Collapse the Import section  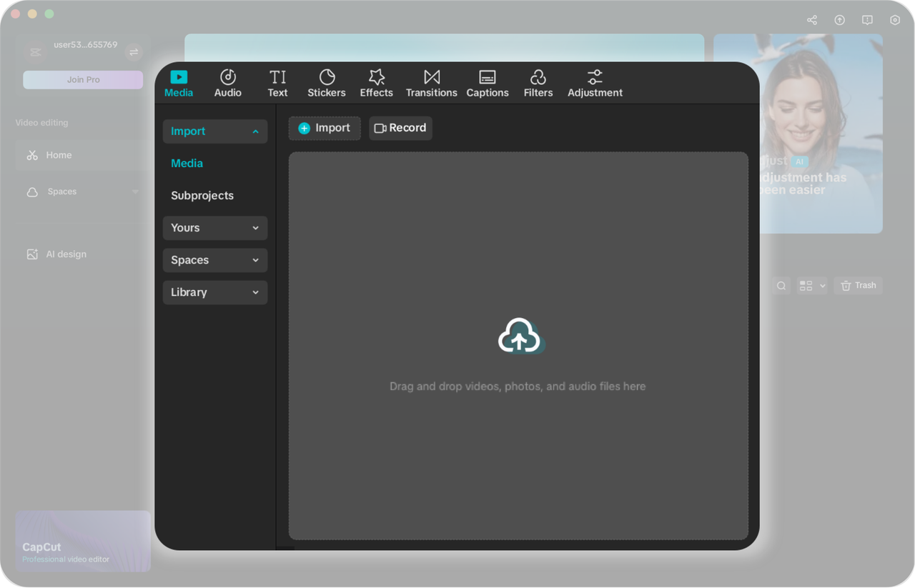(x=214, y=131)
